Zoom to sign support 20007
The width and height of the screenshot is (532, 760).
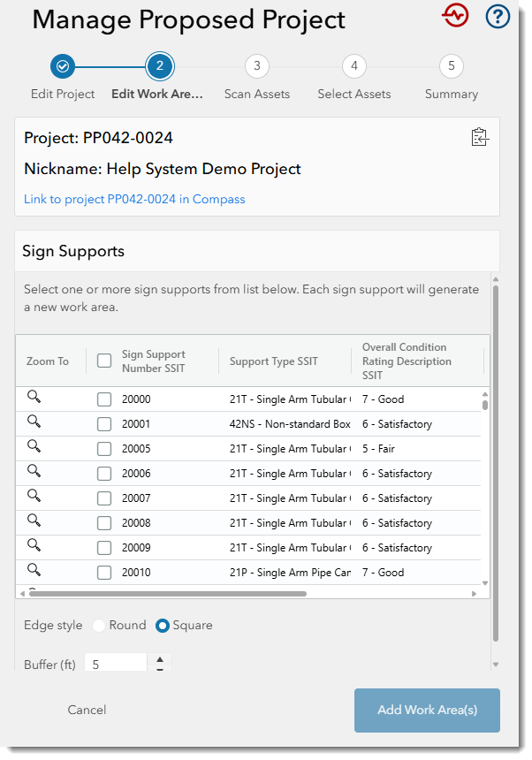(34, 496)
